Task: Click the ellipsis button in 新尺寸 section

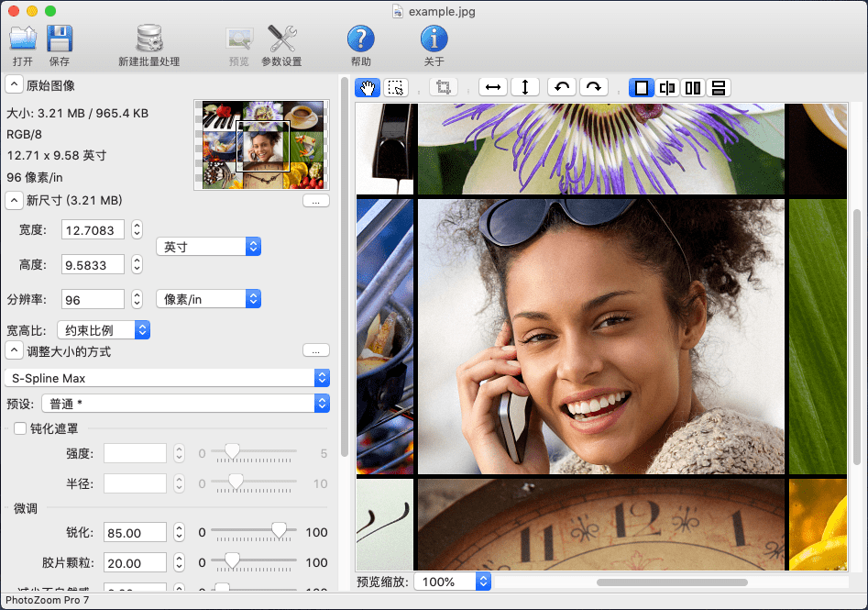Action: pyautogui.click(x=316, y=201)
